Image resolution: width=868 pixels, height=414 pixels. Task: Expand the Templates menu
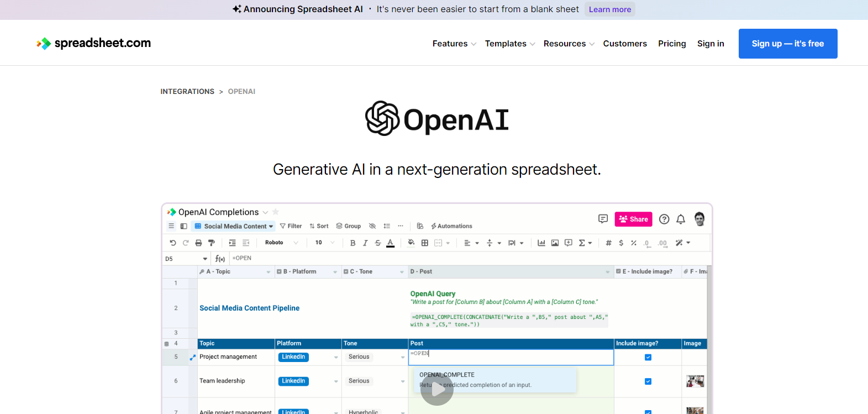(x=510, y=44)
